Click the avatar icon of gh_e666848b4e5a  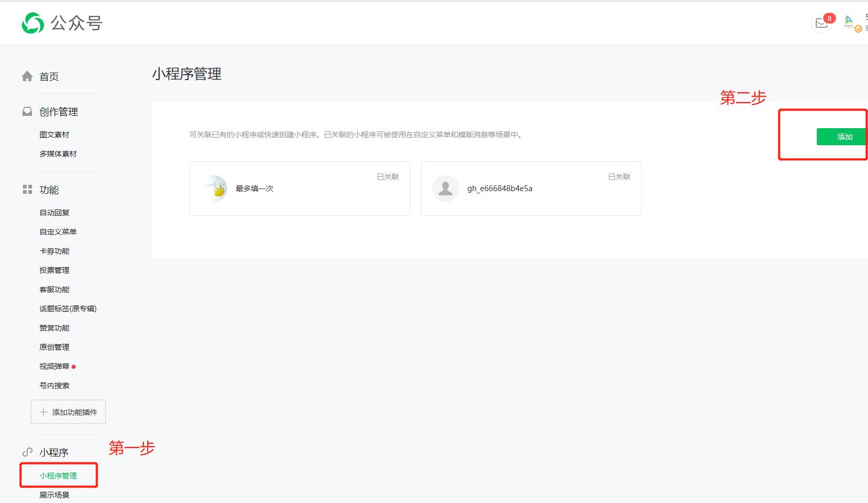(445, 188)
